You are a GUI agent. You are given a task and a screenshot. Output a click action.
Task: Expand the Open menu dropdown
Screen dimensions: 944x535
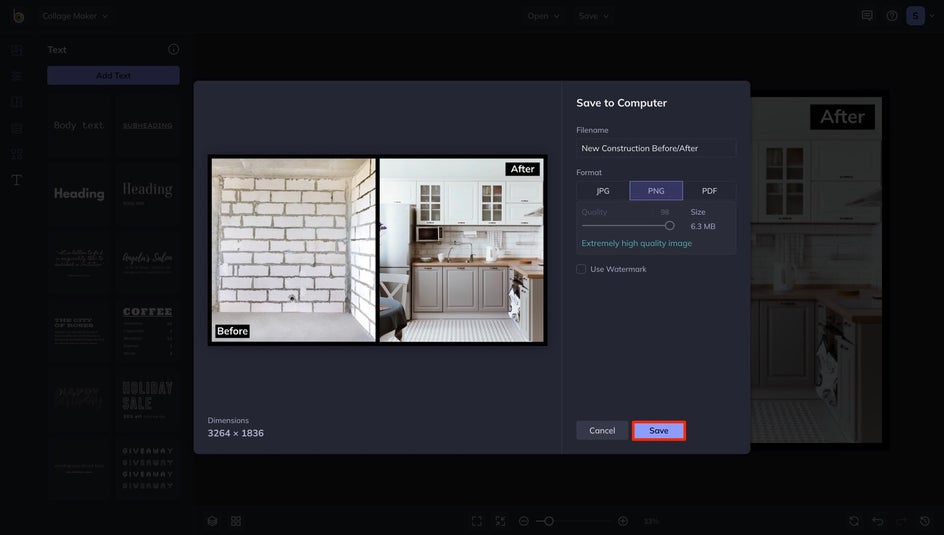(544, 16)
